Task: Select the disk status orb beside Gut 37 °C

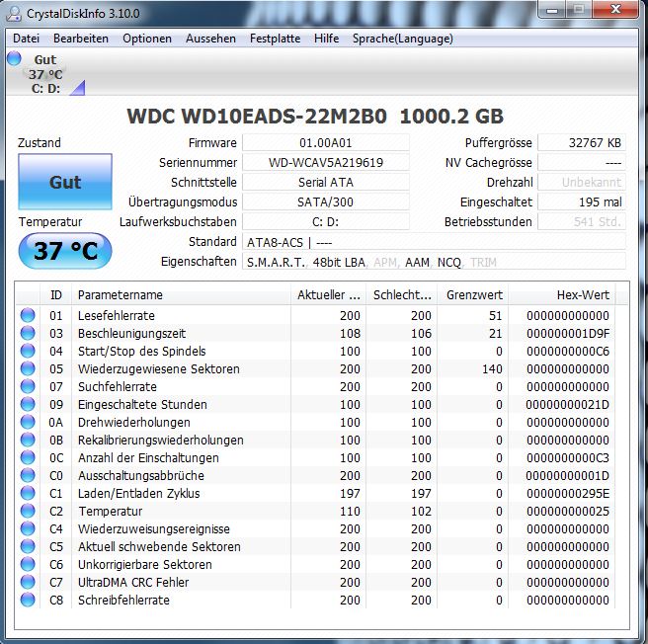Action: click(x=14, y=58)
